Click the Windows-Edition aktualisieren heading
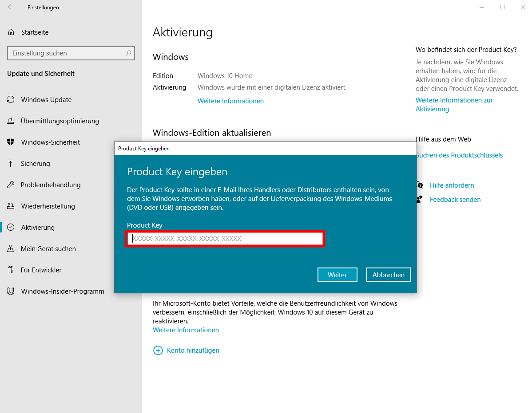This screenshot has height=413, width=532. tap(212, 133)
